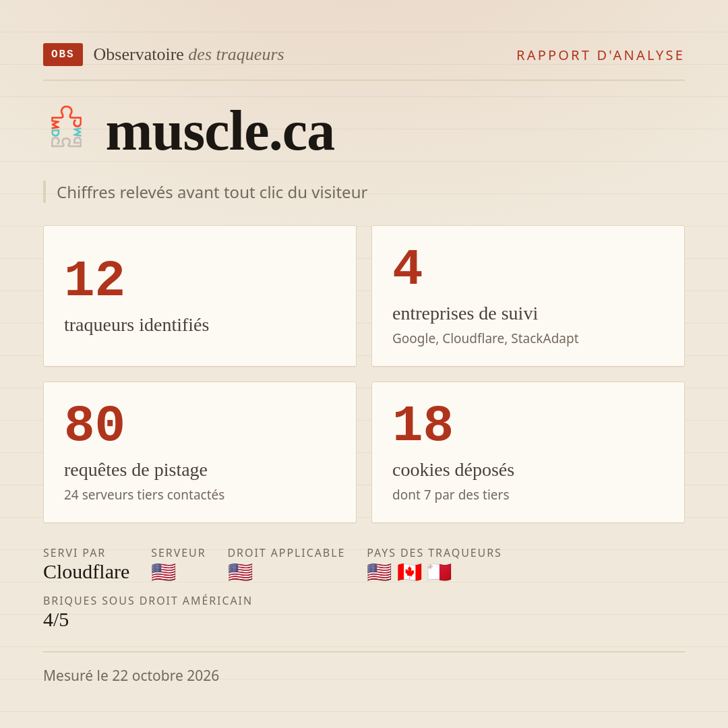Click the muscle.ca puzzle-piece favicon
Image resolution: width=728 pixels, height=728 pixels.
point(66,126)
